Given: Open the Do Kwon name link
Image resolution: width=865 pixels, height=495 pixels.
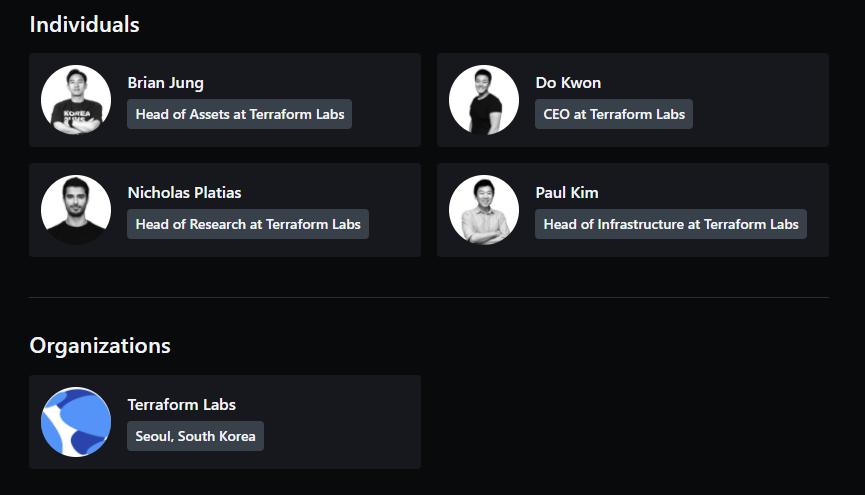Looking at the screenshot, I should coord(568,83).
